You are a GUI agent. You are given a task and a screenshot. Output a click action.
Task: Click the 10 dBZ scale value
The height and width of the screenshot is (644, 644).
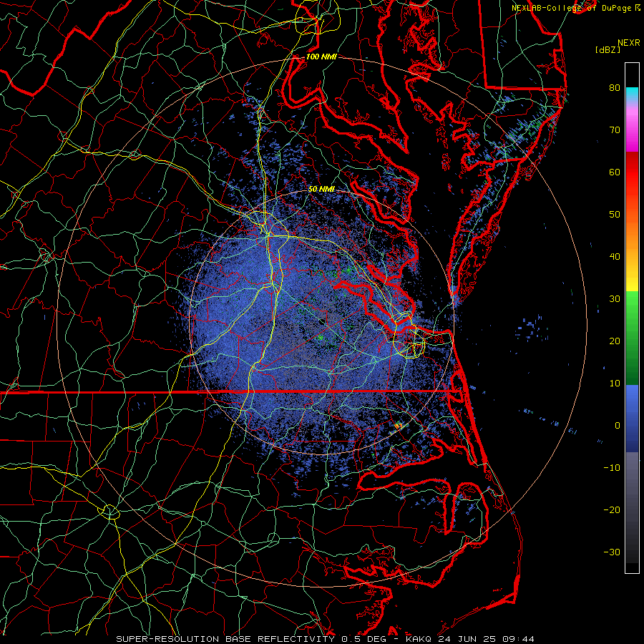click(x=615, y=384)
